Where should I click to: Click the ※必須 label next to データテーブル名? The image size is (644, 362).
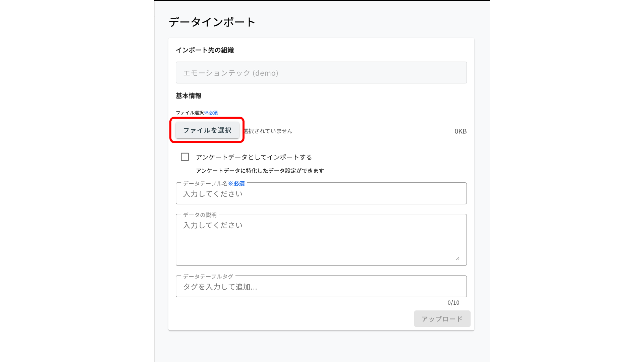point(237,184)
